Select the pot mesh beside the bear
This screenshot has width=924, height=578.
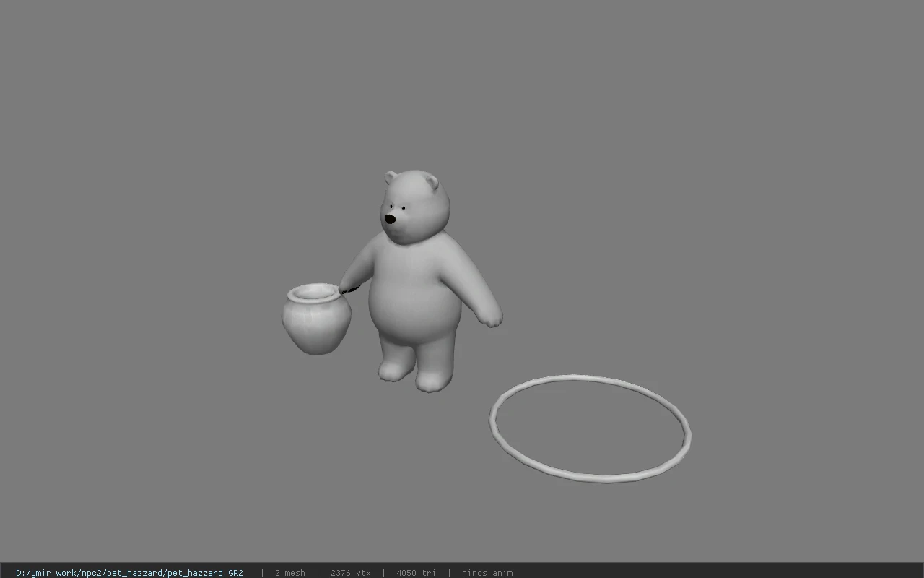click(x=316, y=319)
